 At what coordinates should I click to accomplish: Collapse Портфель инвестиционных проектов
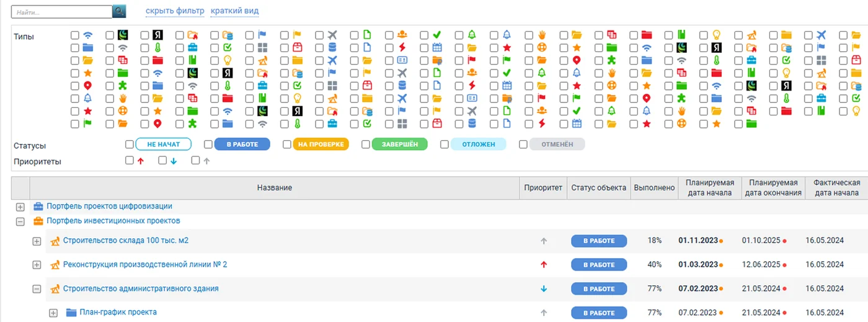(20, 221)
